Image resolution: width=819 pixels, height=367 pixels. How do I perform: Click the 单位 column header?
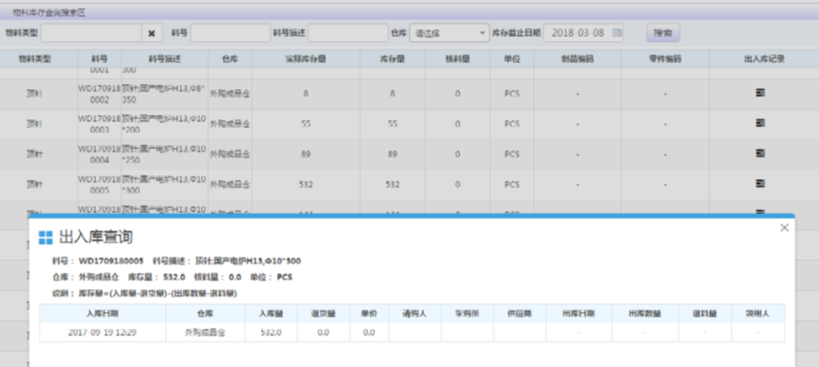click(x=512, y=59)
